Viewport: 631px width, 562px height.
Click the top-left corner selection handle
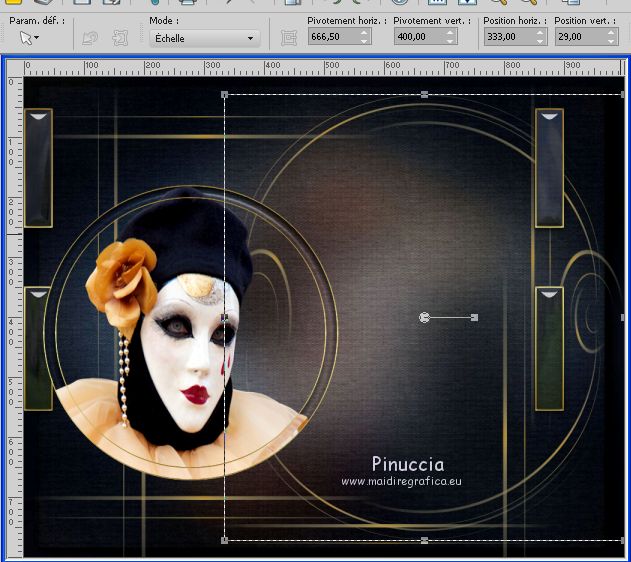pyautogui.click(x=224, y=95)
